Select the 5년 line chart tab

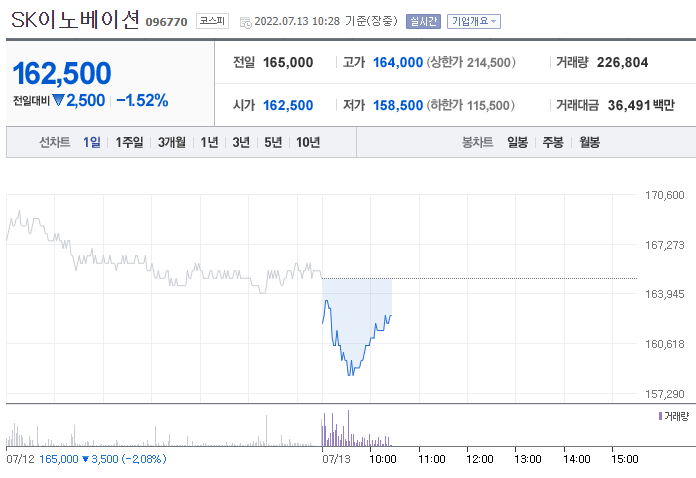click(x=273, y=142)
